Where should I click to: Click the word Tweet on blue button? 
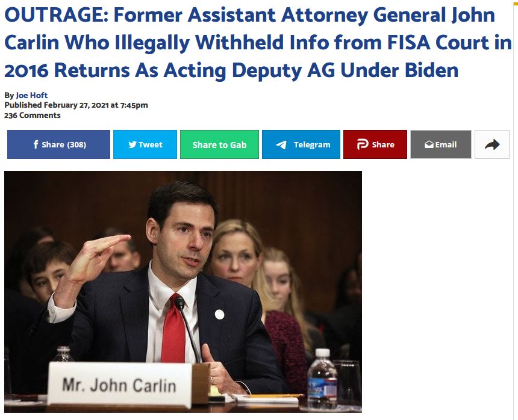151,144
